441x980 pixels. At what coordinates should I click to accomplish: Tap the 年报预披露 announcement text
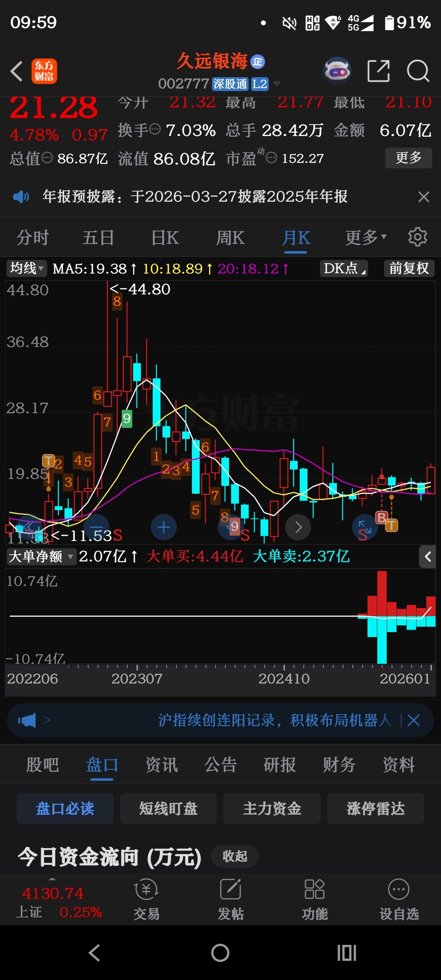(195, 197)
